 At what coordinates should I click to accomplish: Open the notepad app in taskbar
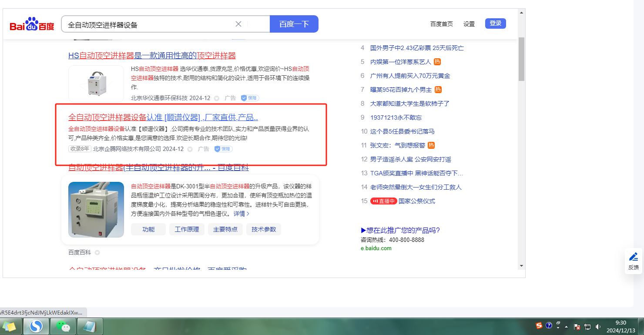90,326
